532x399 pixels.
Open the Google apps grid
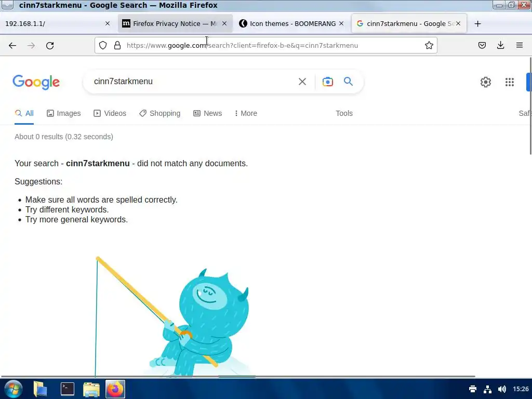pyautogui.click(x=510, y=82)
